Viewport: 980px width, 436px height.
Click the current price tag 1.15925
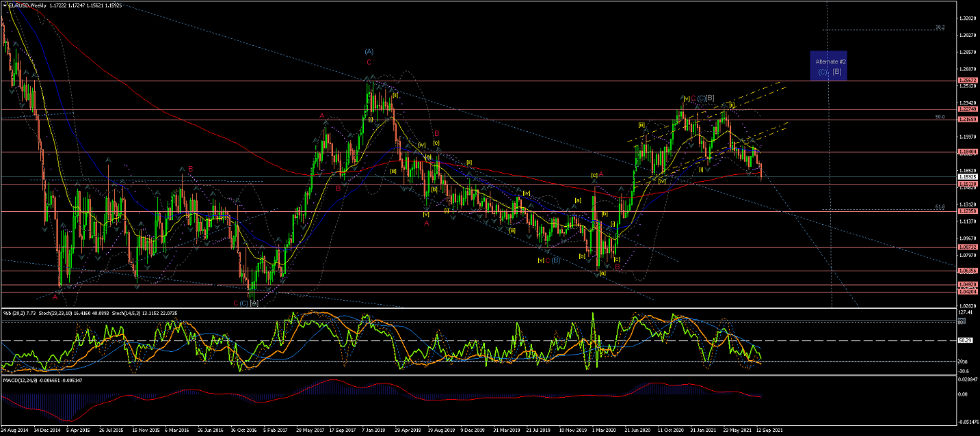click(x=967, y=177)
